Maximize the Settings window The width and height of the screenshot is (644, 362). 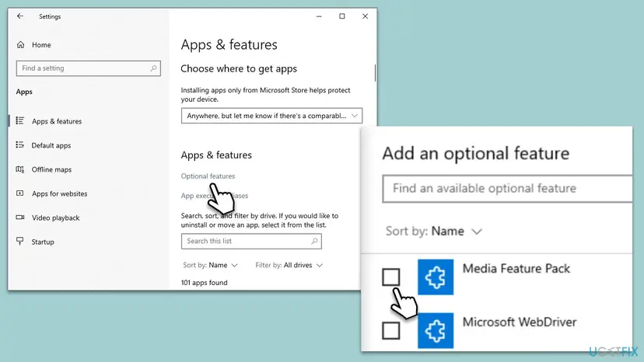click(341, 16)
